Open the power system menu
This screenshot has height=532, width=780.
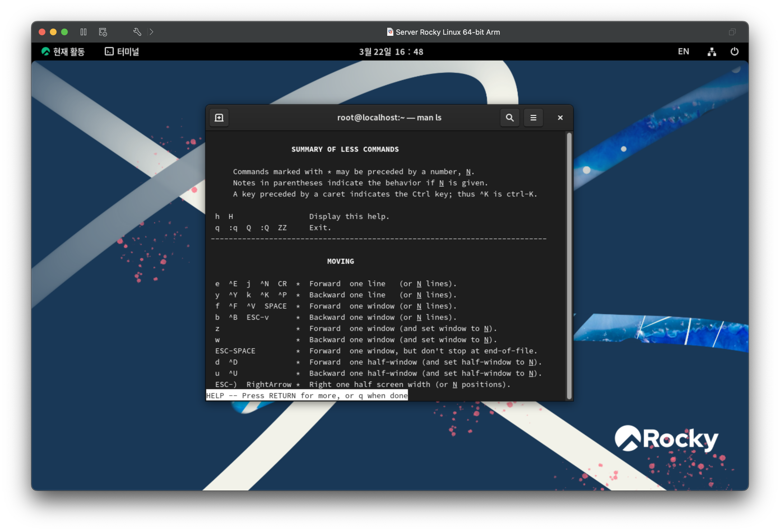[x=734, y=52]
